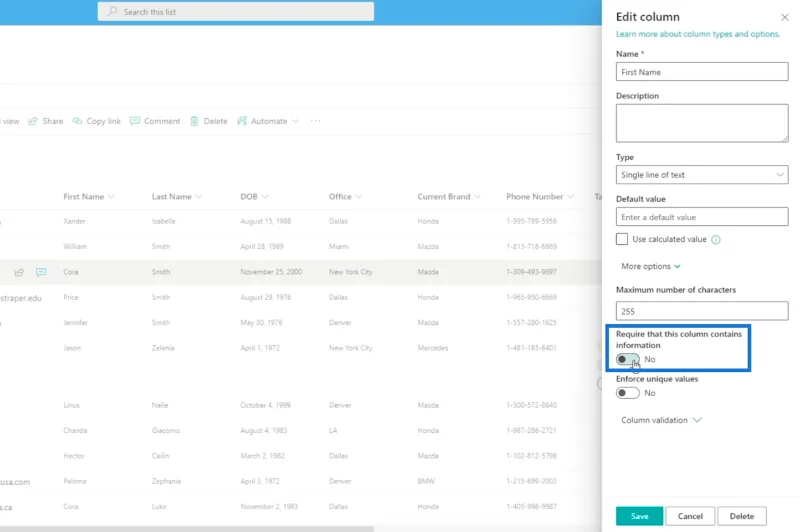The image size is (800, 532).
Task: Click the Comment command
Action: [155, 121]
